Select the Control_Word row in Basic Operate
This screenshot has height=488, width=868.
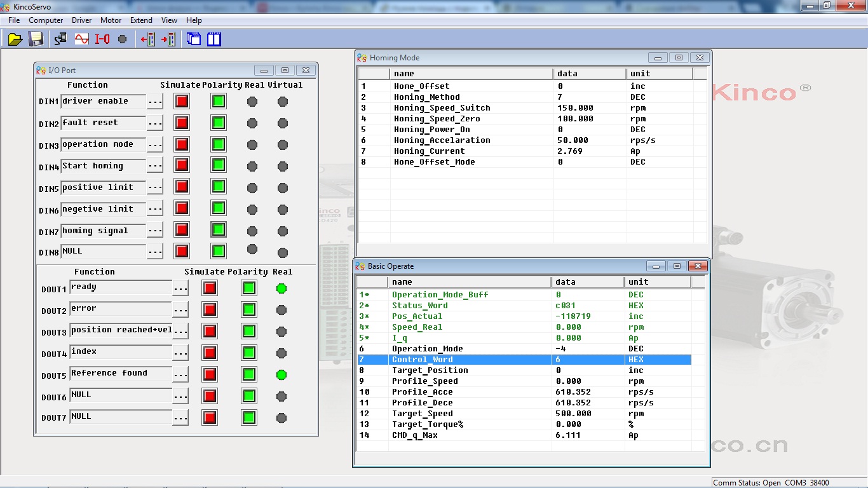(x=423, y=360)
